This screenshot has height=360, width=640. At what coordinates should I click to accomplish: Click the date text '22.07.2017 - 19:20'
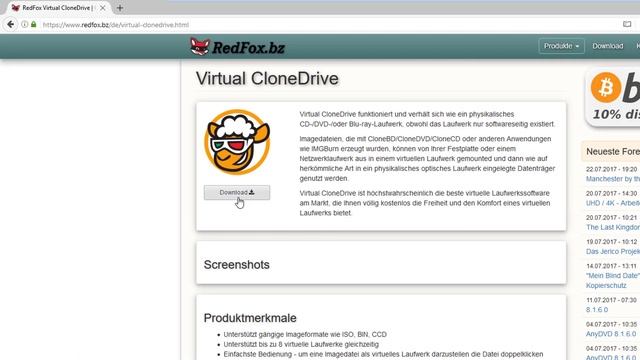pyautogui.click(x=611, y=169)
